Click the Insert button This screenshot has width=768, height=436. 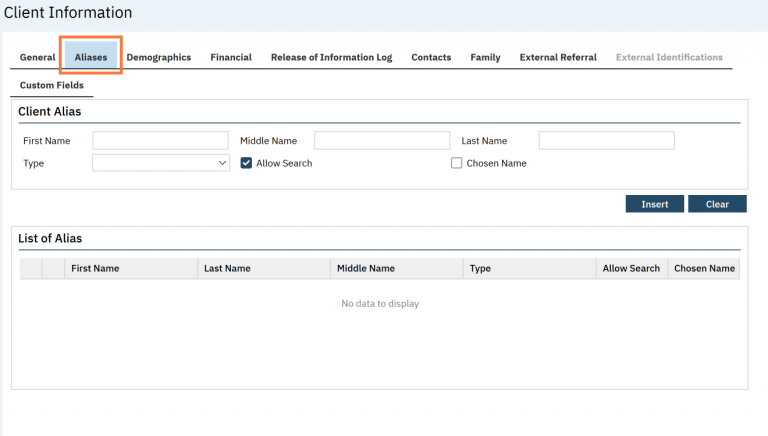pos(654,204)
